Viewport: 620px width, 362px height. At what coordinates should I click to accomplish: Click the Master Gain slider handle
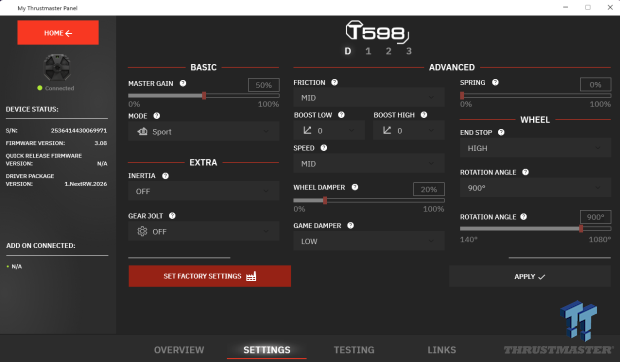tap(204, 96)
